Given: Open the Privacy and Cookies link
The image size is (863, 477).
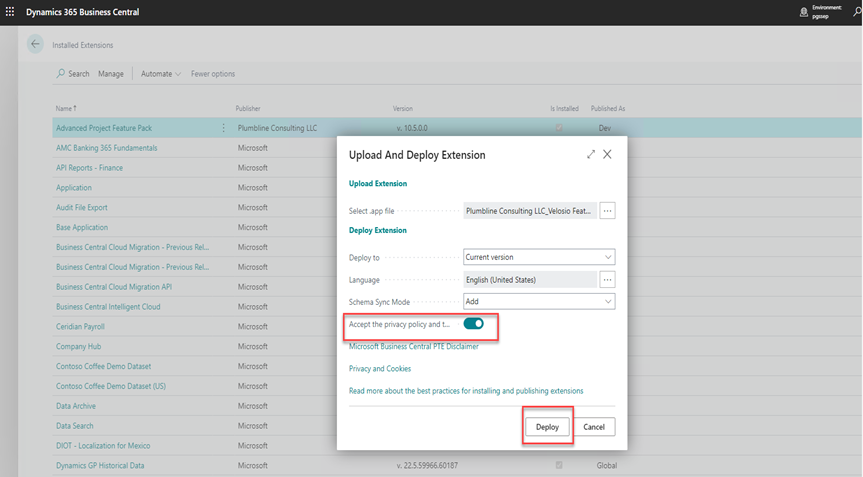Looking at the screenshot, I should (x=380, y=369).
